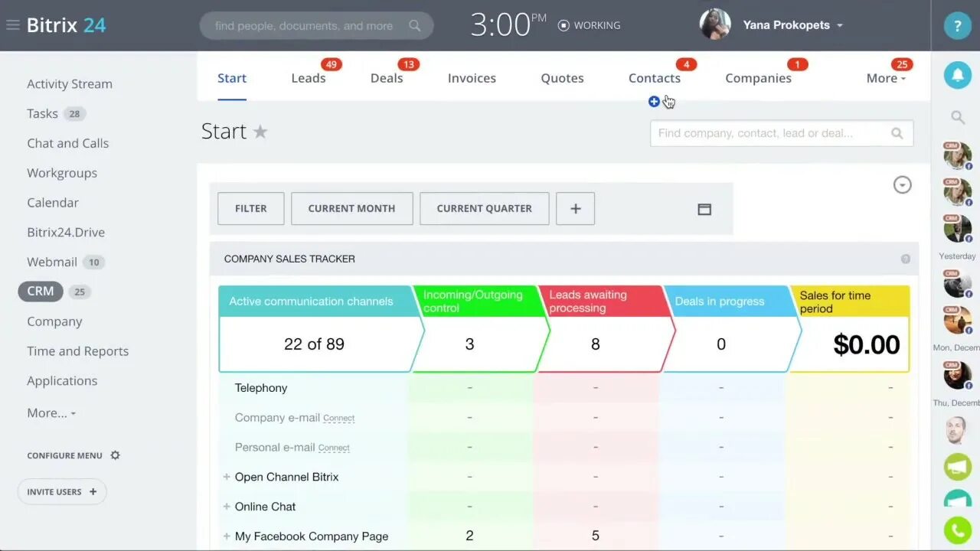This screenshot has height=551, width=980.
Task: Click the find people, documents search field
Action: 316,25
